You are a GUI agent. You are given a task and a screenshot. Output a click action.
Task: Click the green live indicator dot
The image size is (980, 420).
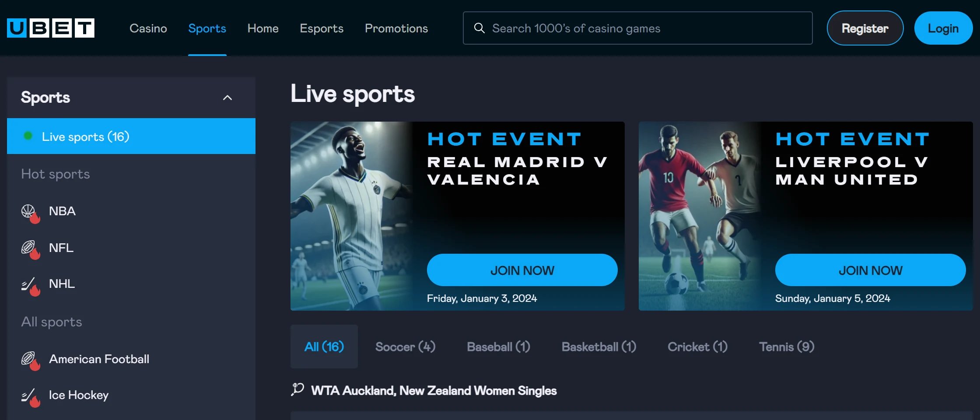tap(28, 136)
